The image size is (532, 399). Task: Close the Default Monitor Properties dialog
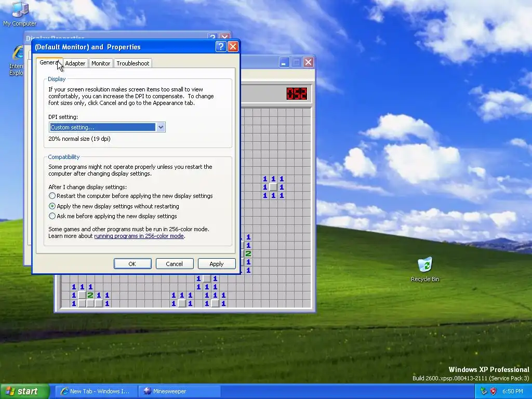233,46
